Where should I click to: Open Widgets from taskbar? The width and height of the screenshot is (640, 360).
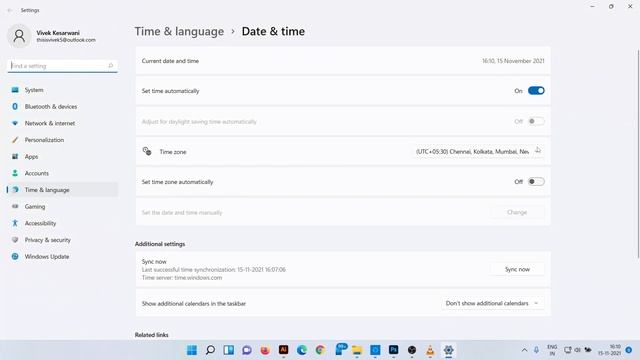pyautogui.click(x=229, y=350)
